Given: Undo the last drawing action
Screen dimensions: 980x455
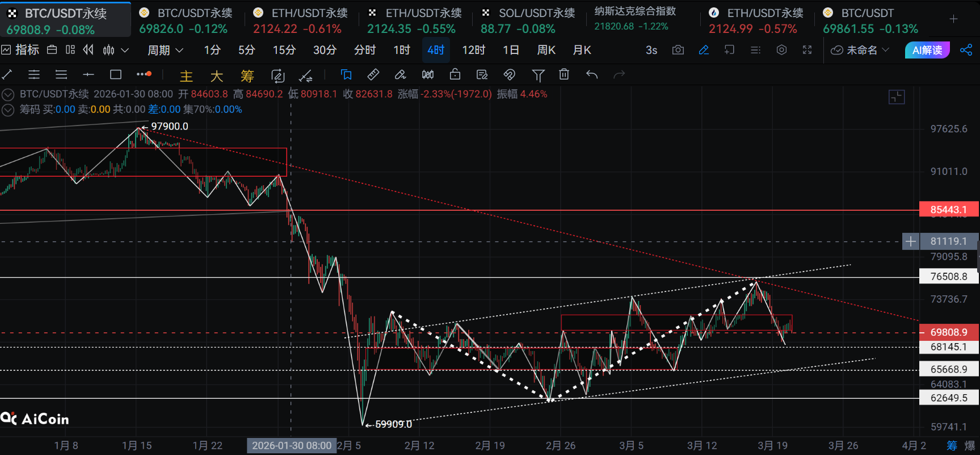Looking at the screenshot, I should [591, 74].
